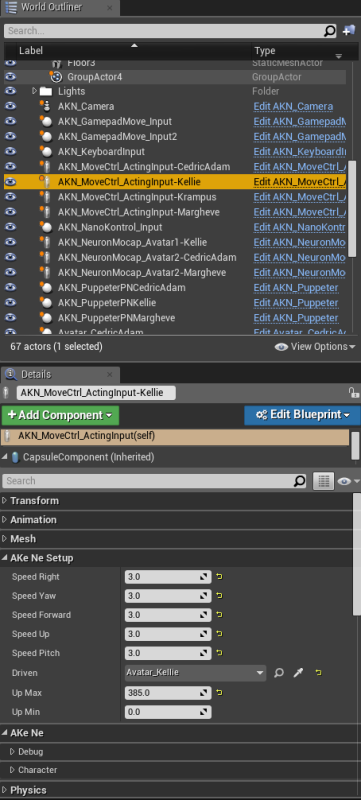Viewport: 361px width, 800px height.
Task: Reset Speed Pitch to default value
Action: (220, 653)
